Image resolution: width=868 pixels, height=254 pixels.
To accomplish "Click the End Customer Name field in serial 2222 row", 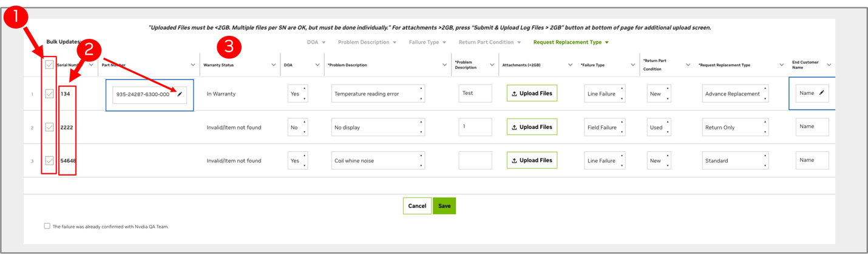I will (812, 126).
